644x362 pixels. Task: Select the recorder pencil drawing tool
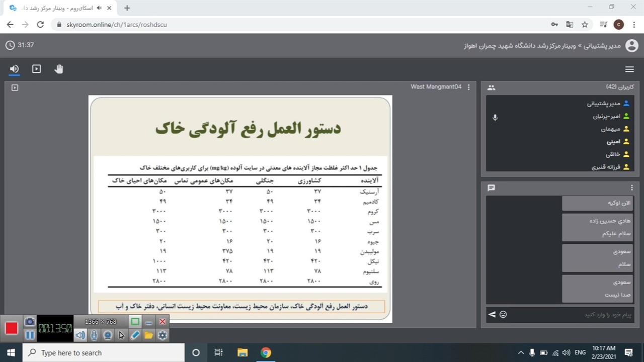tap(135, 335)
